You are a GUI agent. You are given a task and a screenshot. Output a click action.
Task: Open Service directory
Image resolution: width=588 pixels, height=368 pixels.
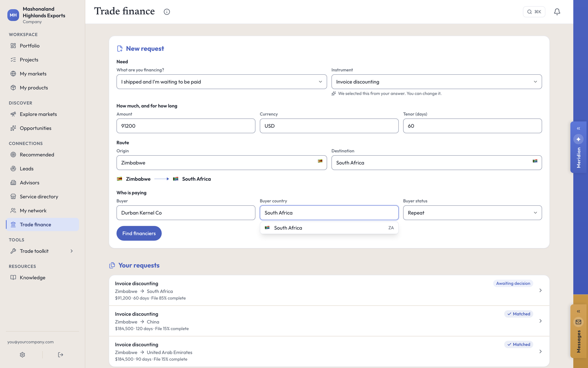[x=43, y=197]
